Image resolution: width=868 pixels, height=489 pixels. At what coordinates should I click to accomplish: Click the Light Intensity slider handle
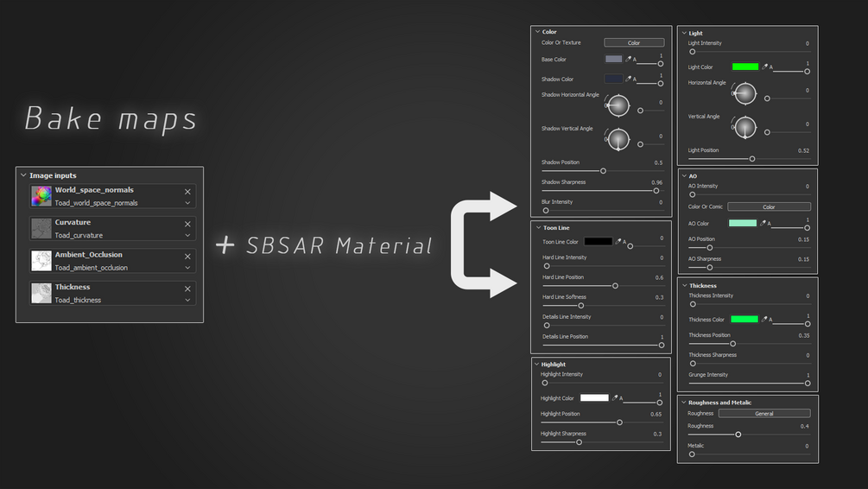tap(693, 52)
